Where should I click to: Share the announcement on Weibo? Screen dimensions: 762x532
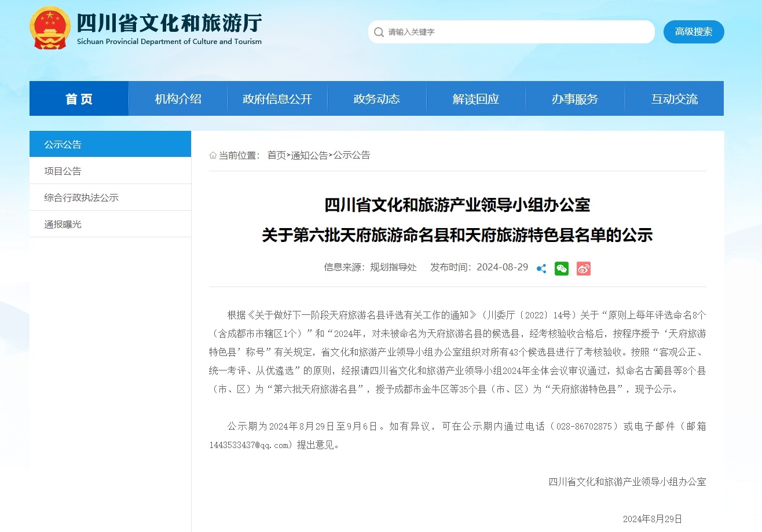583,269
